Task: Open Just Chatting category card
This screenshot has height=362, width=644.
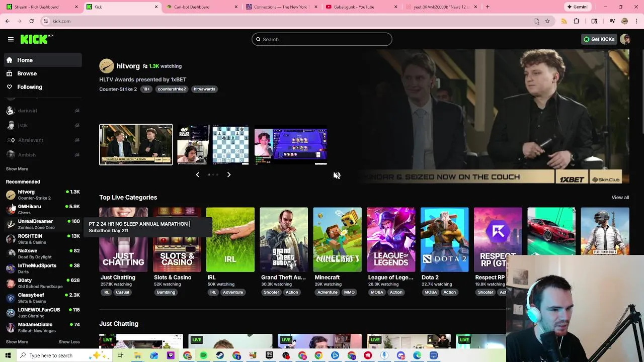Action: 123,240
